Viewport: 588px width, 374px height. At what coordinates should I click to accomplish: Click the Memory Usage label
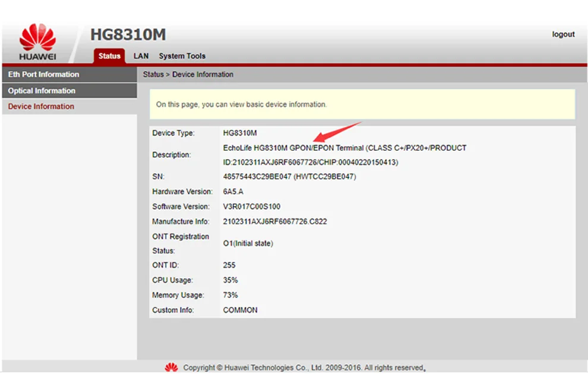coord(178,295)
